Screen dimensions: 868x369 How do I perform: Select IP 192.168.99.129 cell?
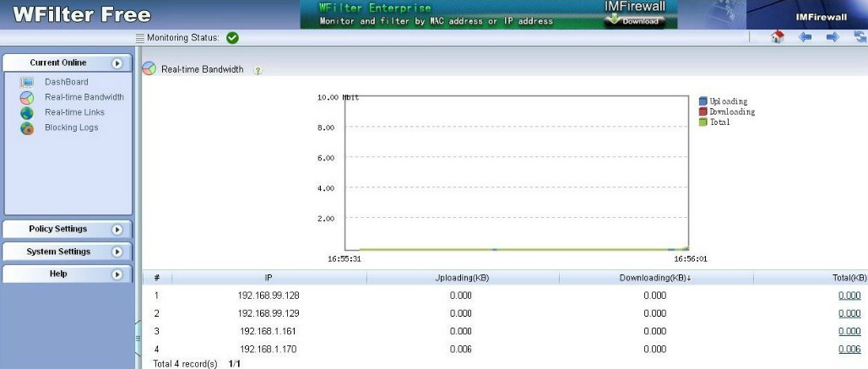click(269, 313)
